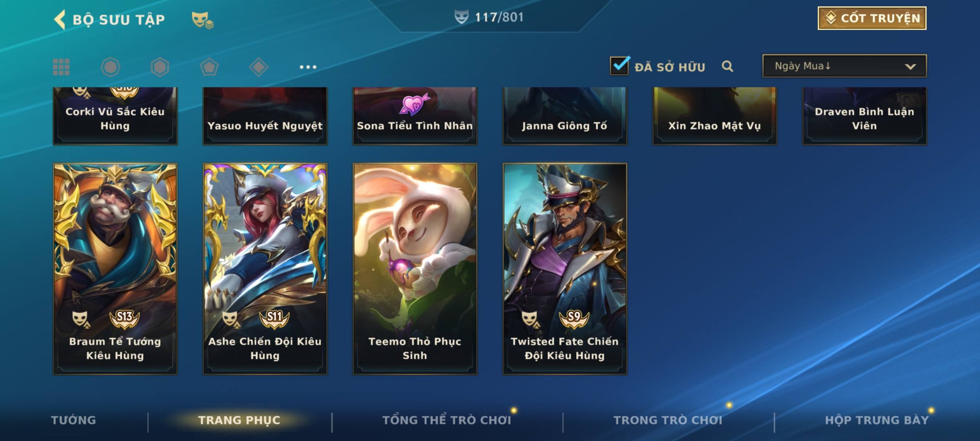Switch to the Tổng Thể Trò Chơi tab
The image size is (980, 441).
coord(447,420)
